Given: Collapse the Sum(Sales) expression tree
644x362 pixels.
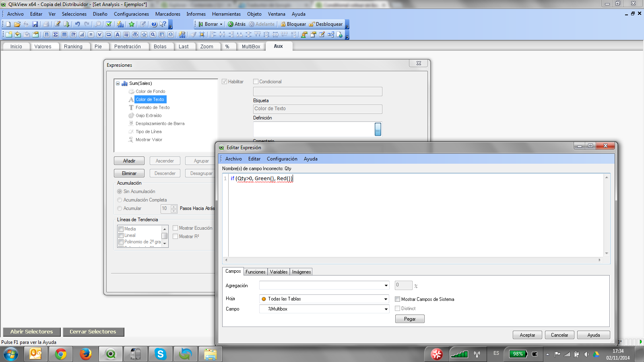Looking at the screenshot, I should pyautogui.click(x=118, y=84).
